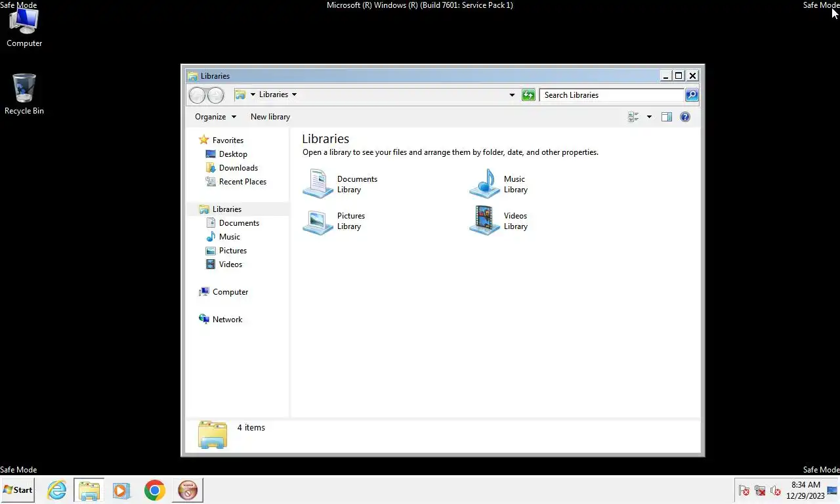Click the red blocked-sign taskbar icon
This screenshot has height=504, width=840.
(188, 490)
